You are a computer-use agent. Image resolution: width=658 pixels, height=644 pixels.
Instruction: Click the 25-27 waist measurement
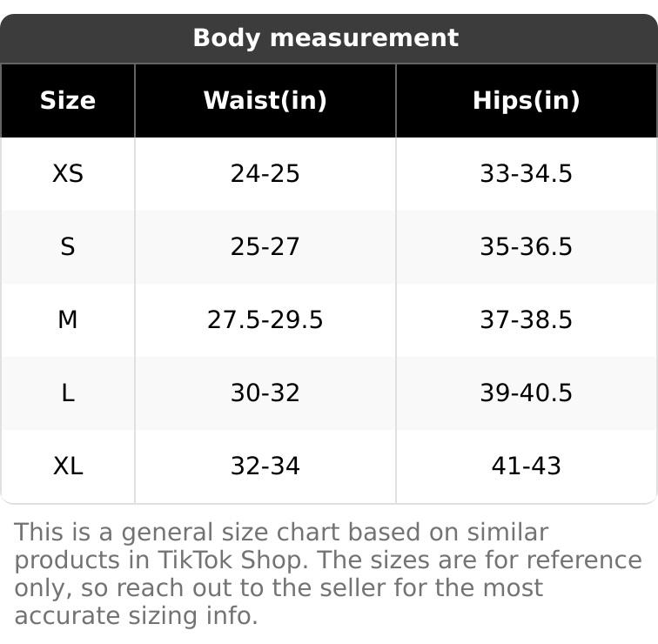[265, 247]
